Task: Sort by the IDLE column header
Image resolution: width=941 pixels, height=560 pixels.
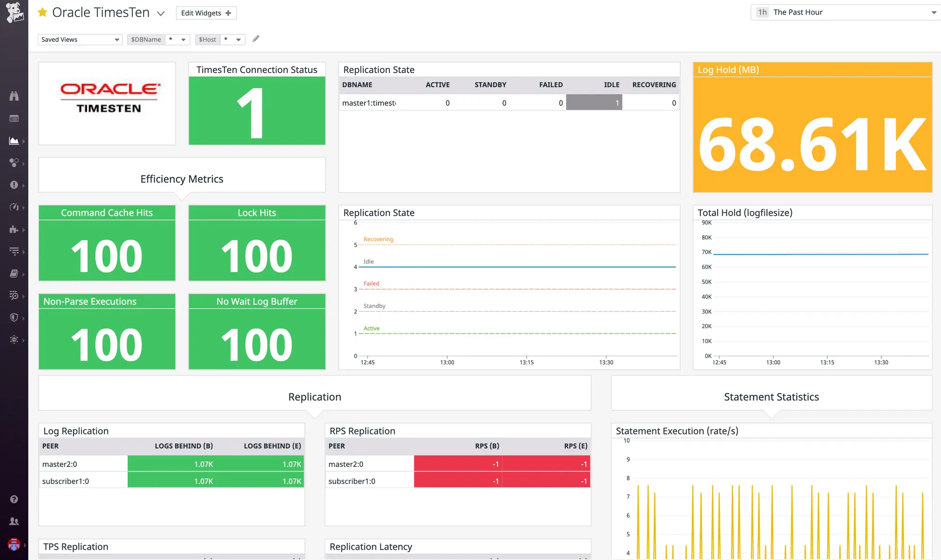Action: (x=612, y=85)
